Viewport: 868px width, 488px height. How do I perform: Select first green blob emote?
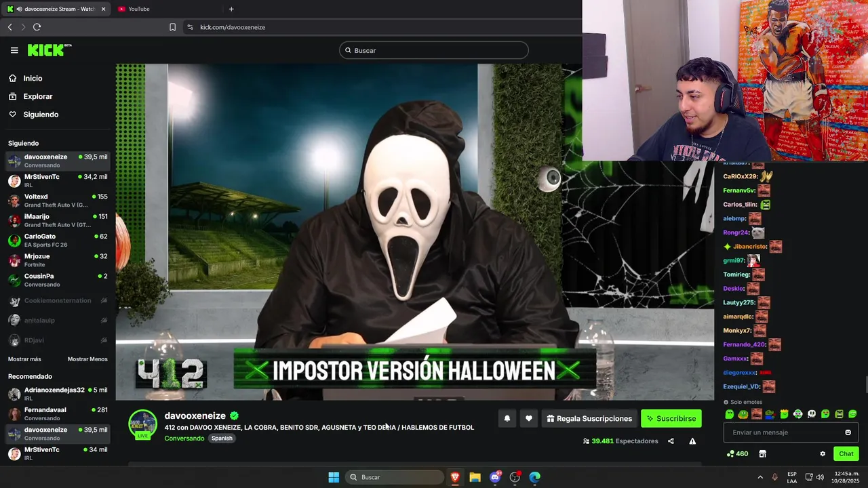pyautogui.click(x=730, y=414)
